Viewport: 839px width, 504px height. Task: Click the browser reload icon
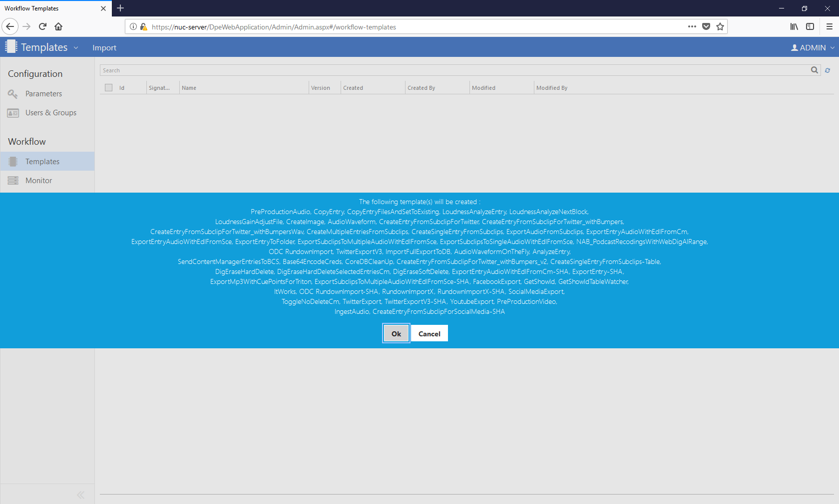click(x=42, y=26)
